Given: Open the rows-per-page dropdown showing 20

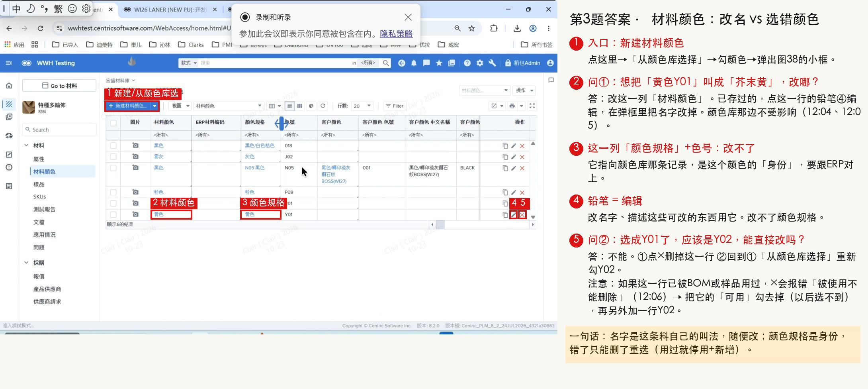Looking at the screenshot, I should tap(362, 106).
